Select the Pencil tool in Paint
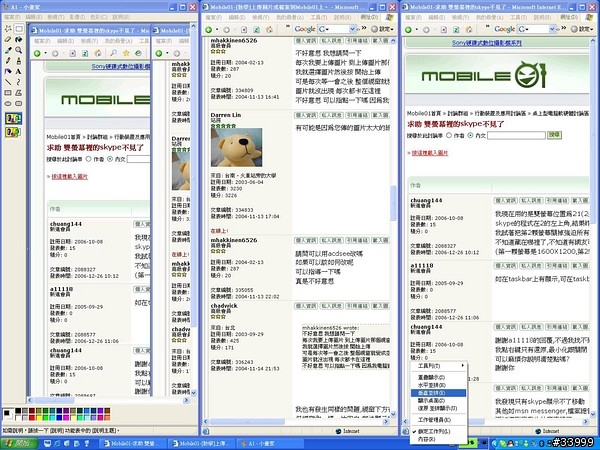 pyautogui.click(x=8, y=61)
